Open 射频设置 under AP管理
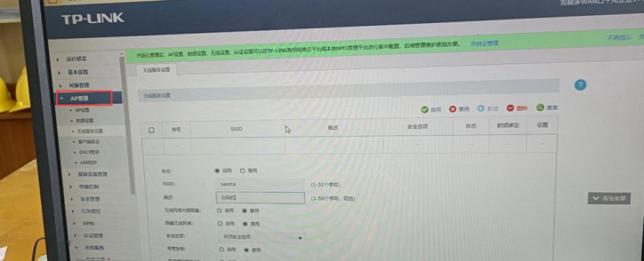The width and height of the screenshot is (644, 261). click(x=84, y=121)
